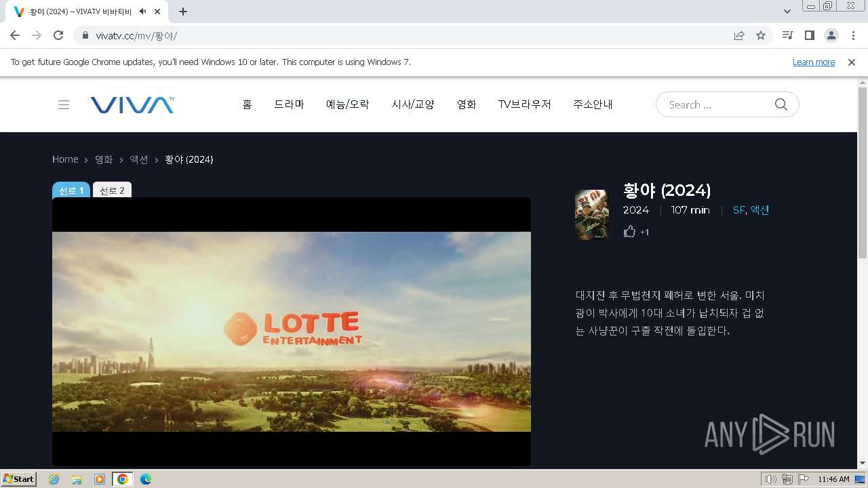Switch to 선로 2 video source tab
The width and height of the screenshot is (868, 488).
(112, 190)
